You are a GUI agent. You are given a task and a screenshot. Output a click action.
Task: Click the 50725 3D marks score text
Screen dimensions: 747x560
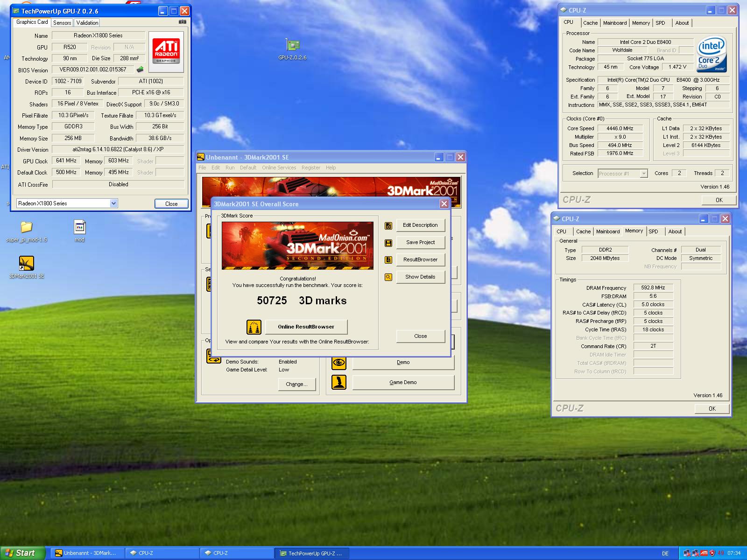(302, 301)
